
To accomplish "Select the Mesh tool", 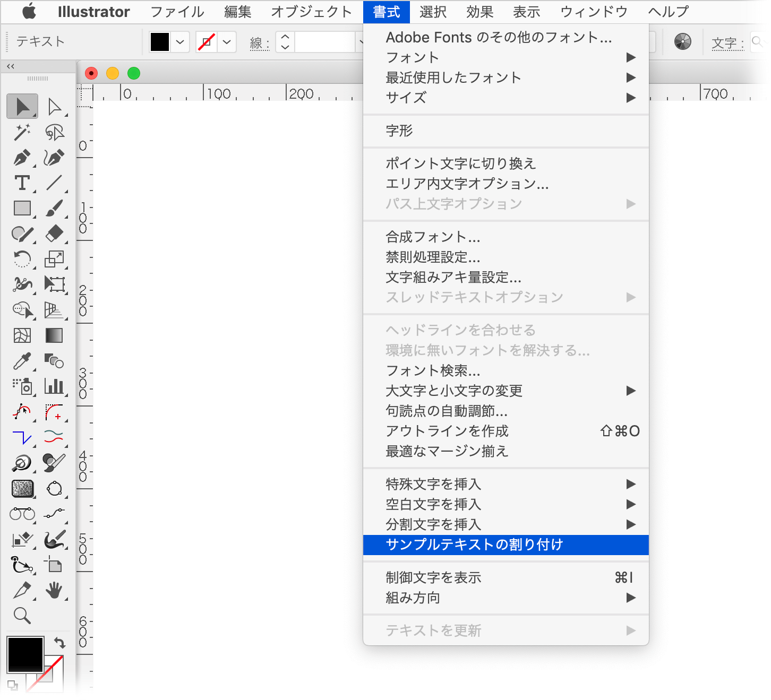I will (22, 335).
